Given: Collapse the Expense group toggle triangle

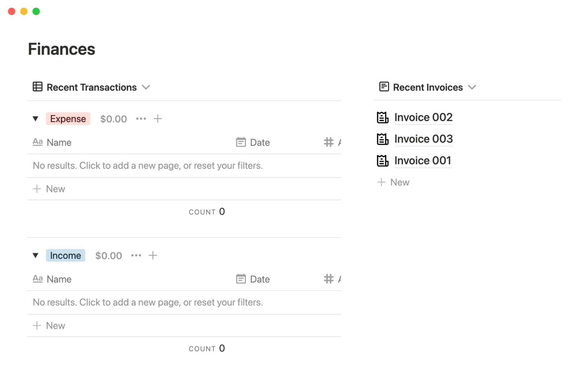Looking at the screenshot, I should click(x=36, y=119).
